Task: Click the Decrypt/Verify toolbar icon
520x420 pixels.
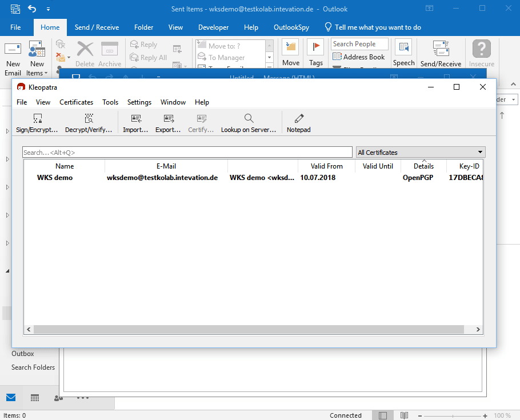Action: [x=89, y=123]
